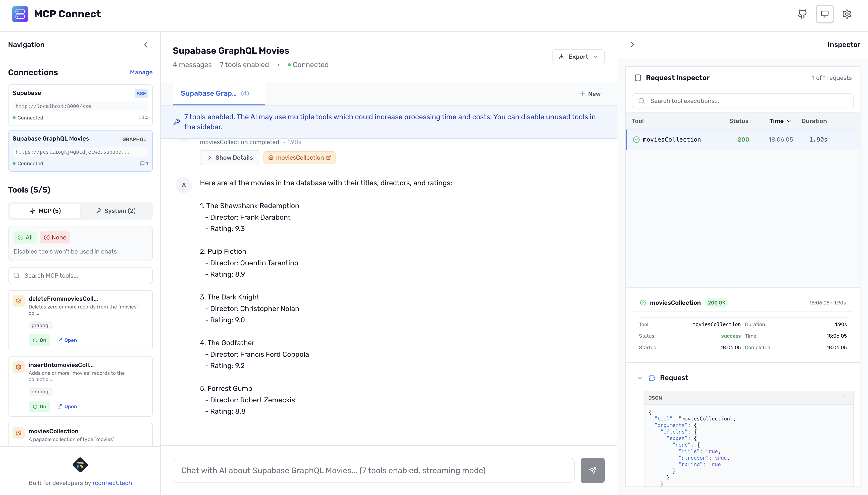Open settings via the gear icon top-right
The width and height of the screenshot is (868, 495).
847,14
